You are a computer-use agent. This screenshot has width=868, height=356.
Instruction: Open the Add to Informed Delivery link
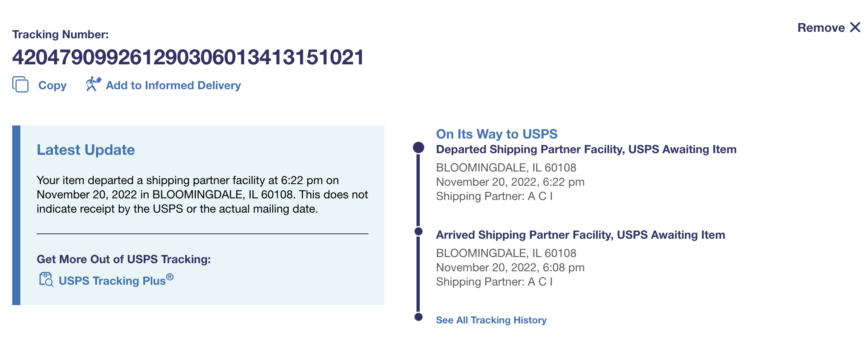click(173, 86)
